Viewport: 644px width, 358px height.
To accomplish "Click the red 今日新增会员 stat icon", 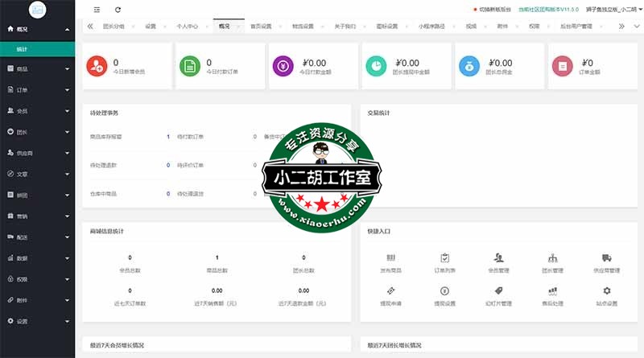I will coord(96,66).
